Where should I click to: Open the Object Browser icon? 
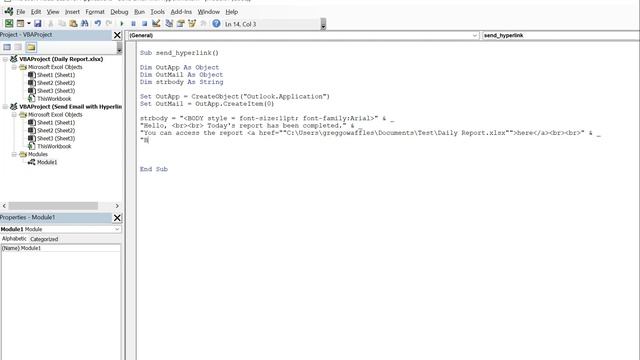(192, 24)
